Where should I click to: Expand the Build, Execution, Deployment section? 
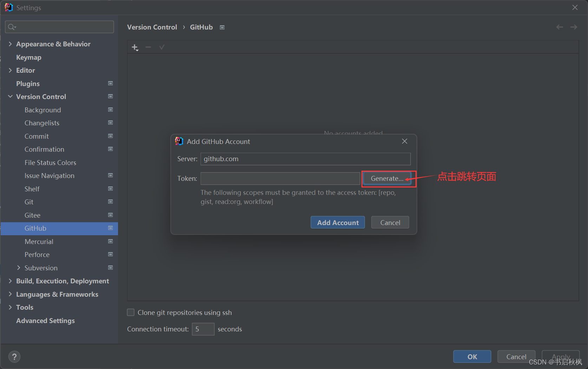(x=10, y=281)
